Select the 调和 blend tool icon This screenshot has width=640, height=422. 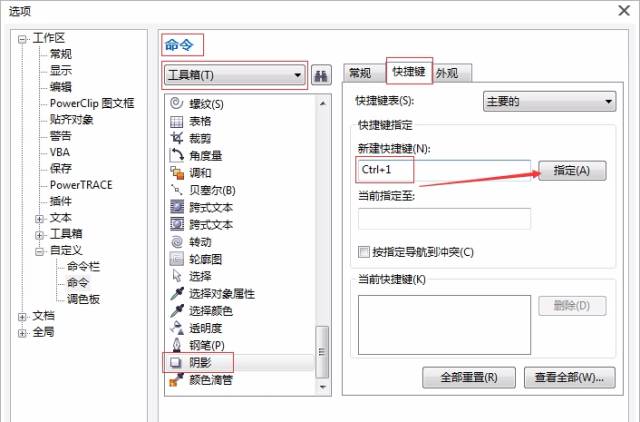pos(177,173)
